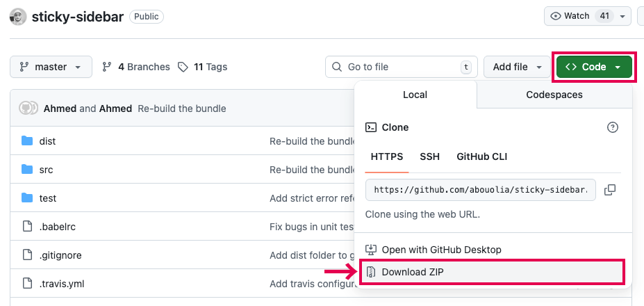The height and width of the screenshot is (306, 644).
Task: Select the GitHub CLI clone tab
Action: (x=481, y=156)
